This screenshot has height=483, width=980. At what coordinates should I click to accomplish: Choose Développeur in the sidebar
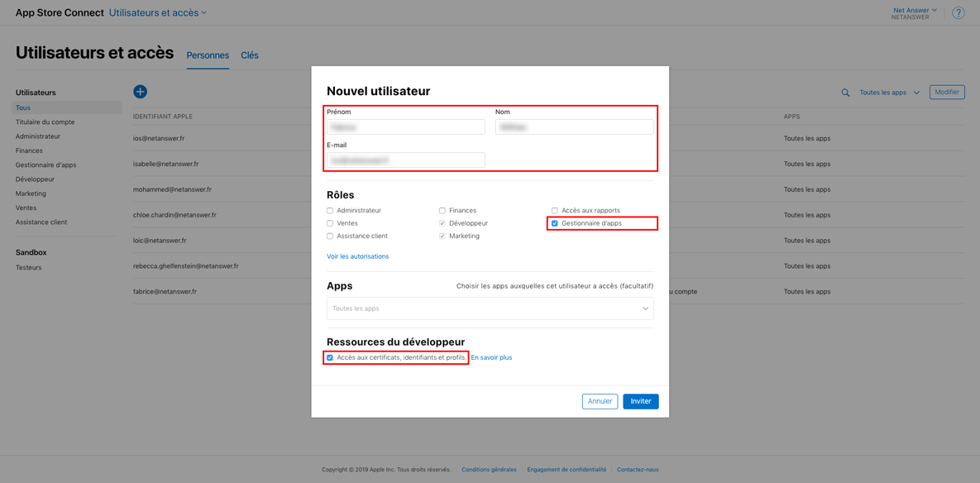pos(35,179)
